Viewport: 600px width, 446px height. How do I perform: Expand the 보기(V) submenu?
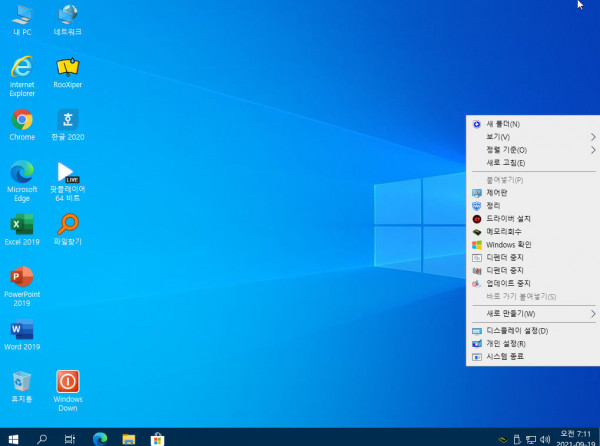[533, 137]
